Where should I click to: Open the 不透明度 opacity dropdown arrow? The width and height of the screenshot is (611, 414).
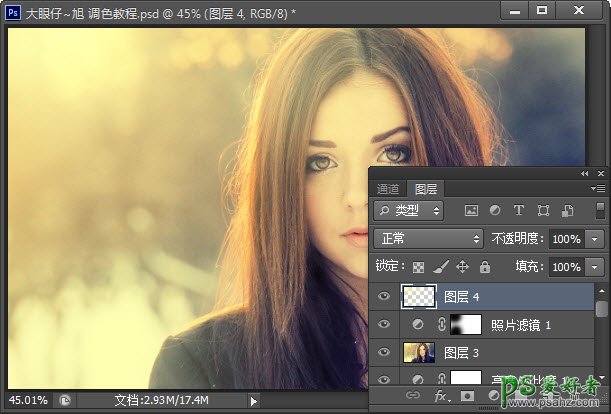596,239
